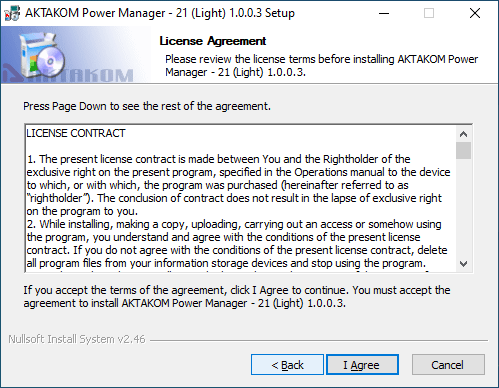
Task: Click the greyed-out maximize button
Action: tap(429, 13)
